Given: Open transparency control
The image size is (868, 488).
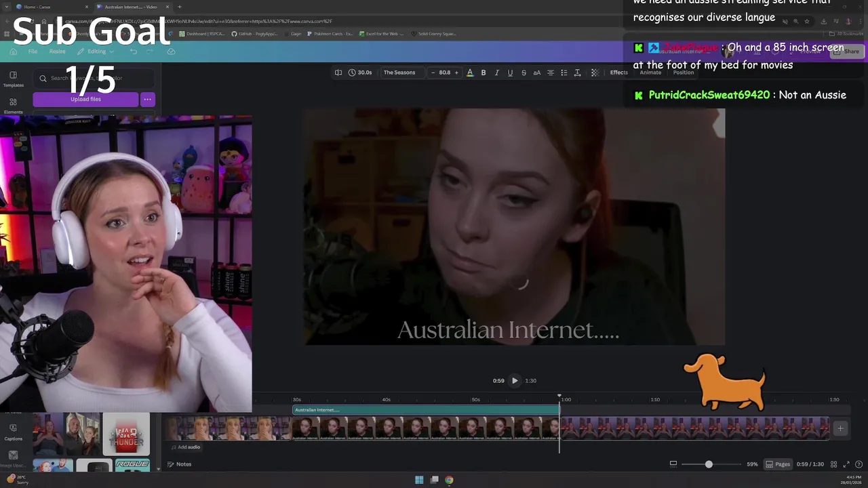Looking at the screenshot, I should (595, 73).
